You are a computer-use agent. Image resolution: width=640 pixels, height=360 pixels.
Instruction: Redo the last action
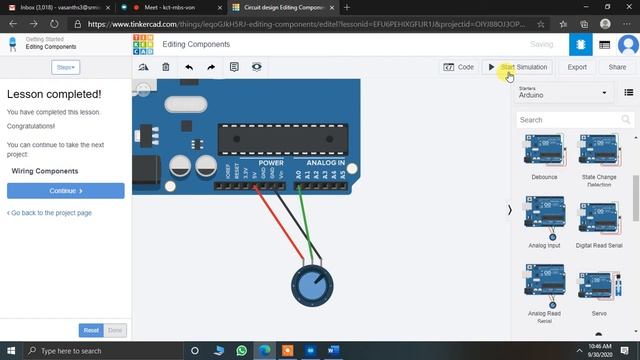(211, 67)
